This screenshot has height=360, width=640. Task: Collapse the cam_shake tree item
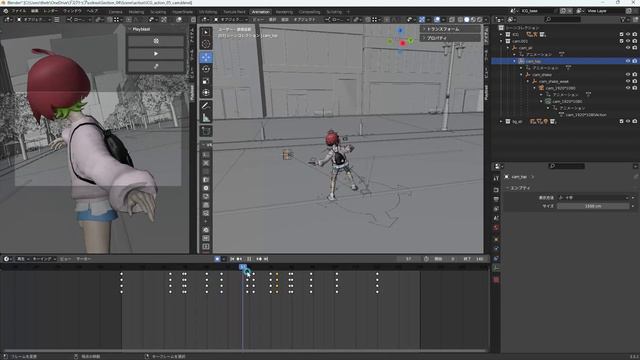tap(521, 75)
